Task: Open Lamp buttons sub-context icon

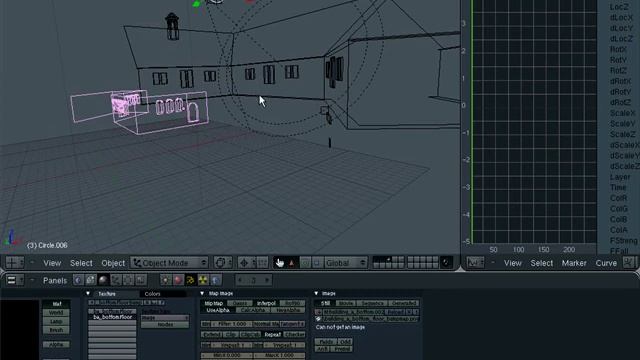Action: pyautogui.click(x=165, y=280)
